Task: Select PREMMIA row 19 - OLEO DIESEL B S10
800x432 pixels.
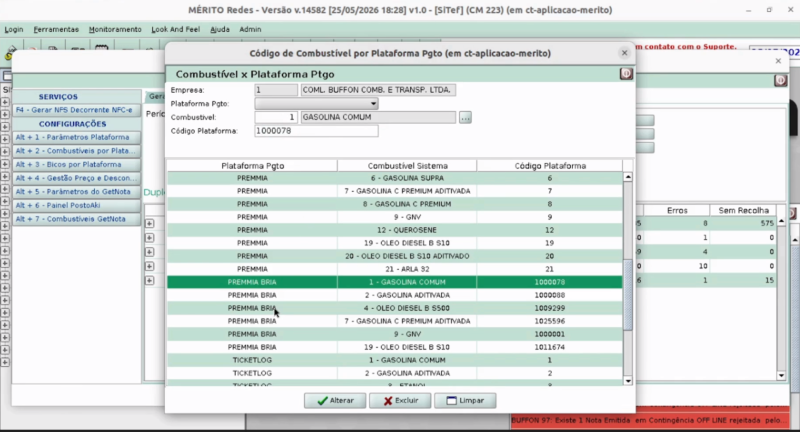Action: (x=394, y=243)
